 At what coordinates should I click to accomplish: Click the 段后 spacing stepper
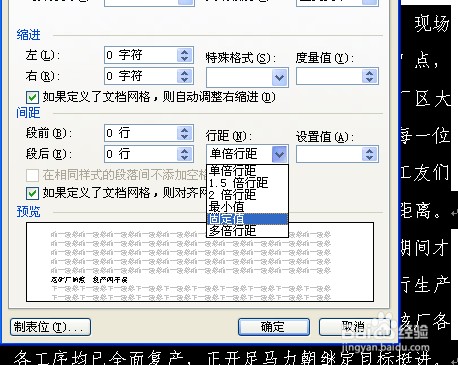(185, 154)
